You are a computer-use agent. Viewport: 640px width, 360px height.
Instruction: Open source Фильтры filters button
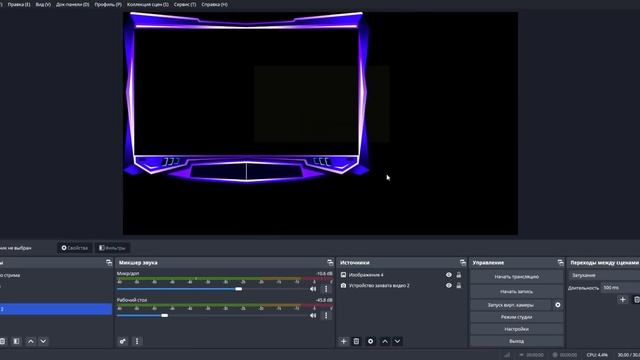[x=112, y=248]
